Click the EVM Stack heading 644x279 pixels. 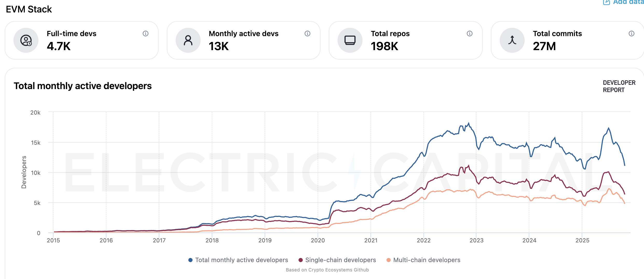point(28,9)
